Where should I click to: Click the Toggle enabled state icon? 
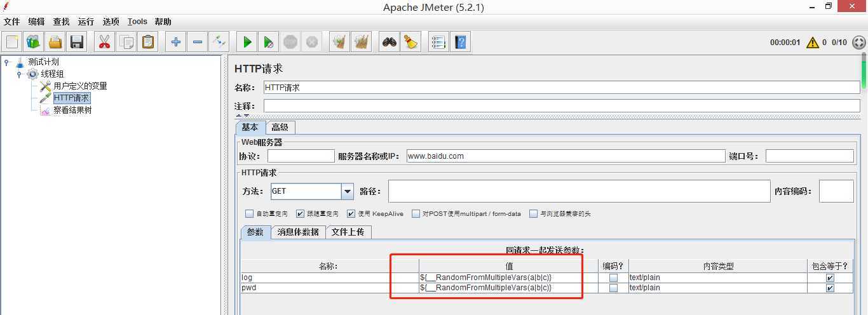coord(219,42)
